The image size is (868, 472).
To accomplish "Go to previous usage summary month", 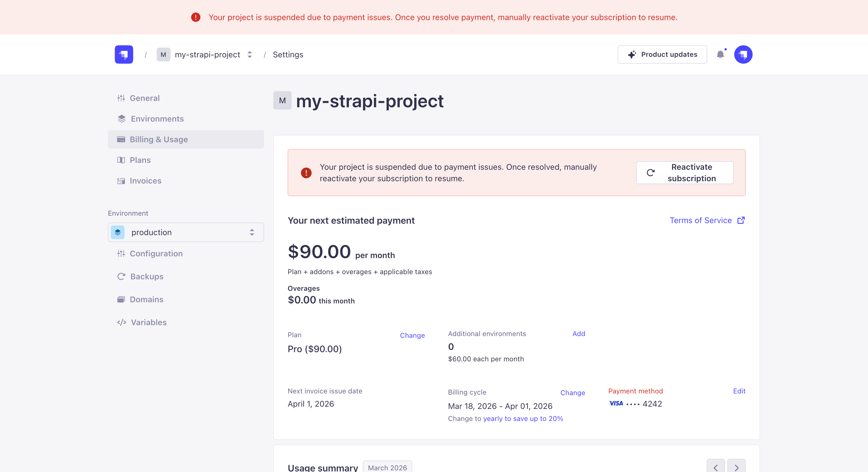I will click(x=715, y=467).
